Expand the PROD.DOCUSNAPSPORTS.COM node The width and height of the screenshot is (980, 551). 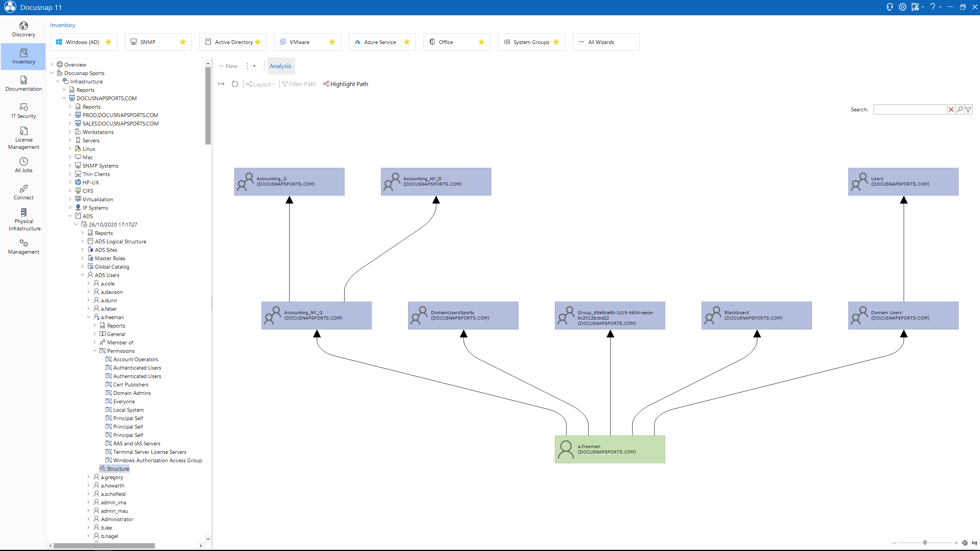click(x=70, y=115)
